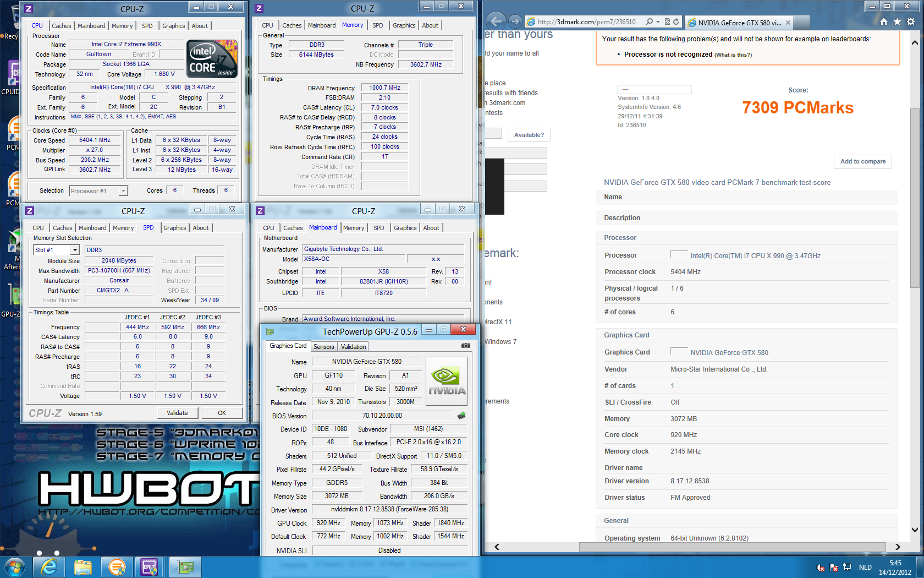Image resolution: width=924 pixels, height=578 pixels.
Task: Go back in Internet Explorer
Action: [496, 21]
